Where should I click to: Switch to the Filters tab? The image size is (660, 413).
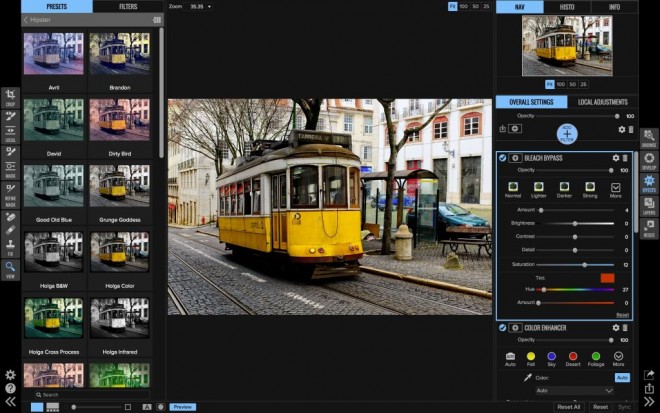point(128,6)
